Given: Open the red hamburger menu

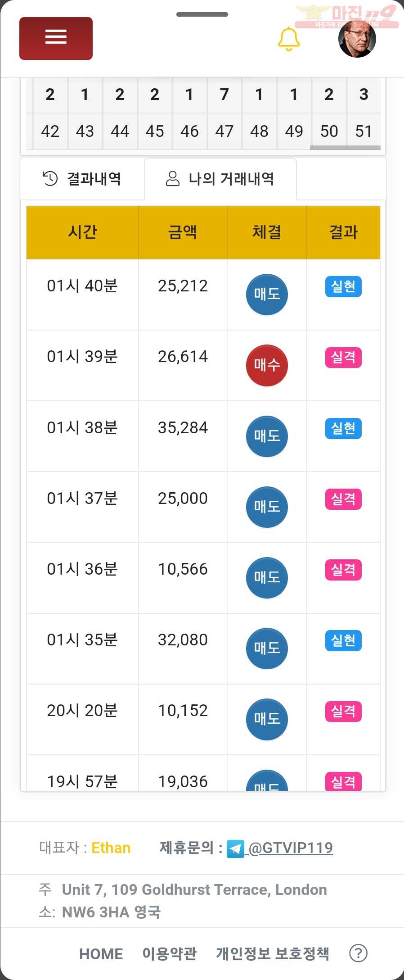Looking at the screenshot, I should click(56, 38).
